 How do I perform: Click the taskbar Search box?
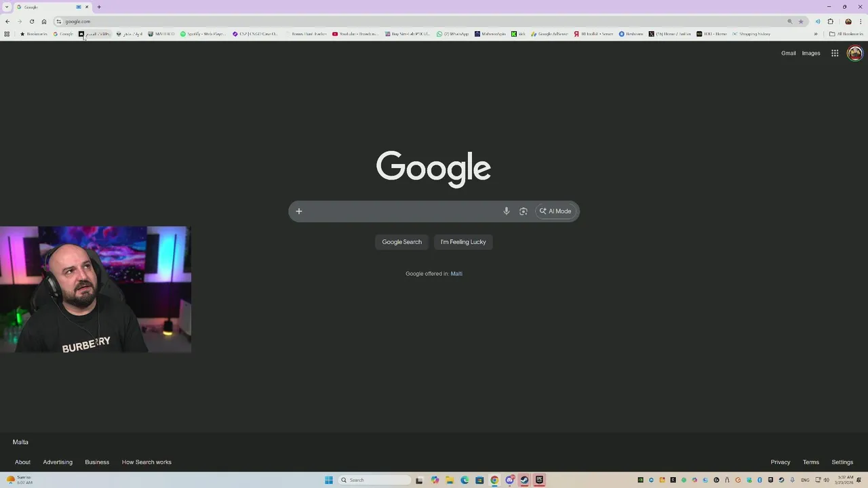(x=375, y=480)
